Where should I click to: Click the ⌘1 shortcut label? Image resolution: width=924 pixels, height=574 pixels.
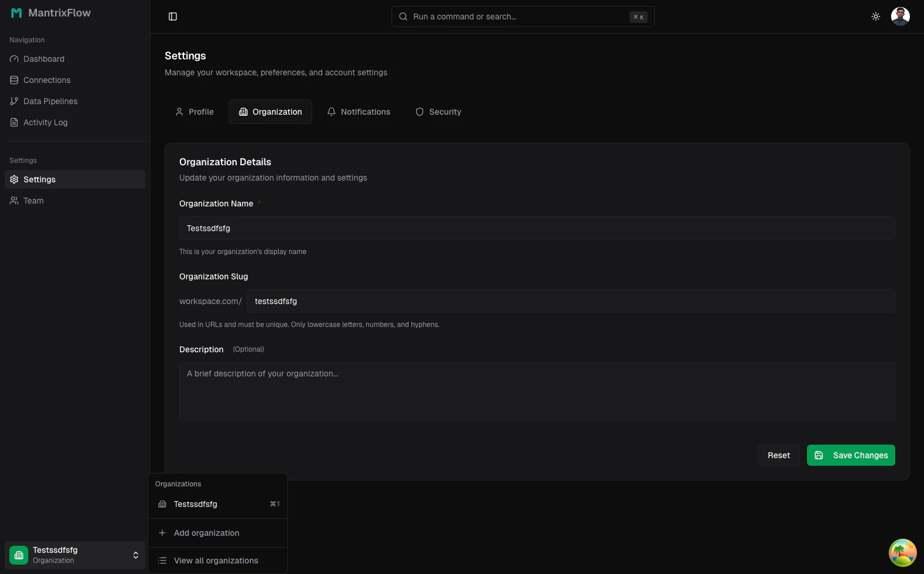tap(274, 504)
